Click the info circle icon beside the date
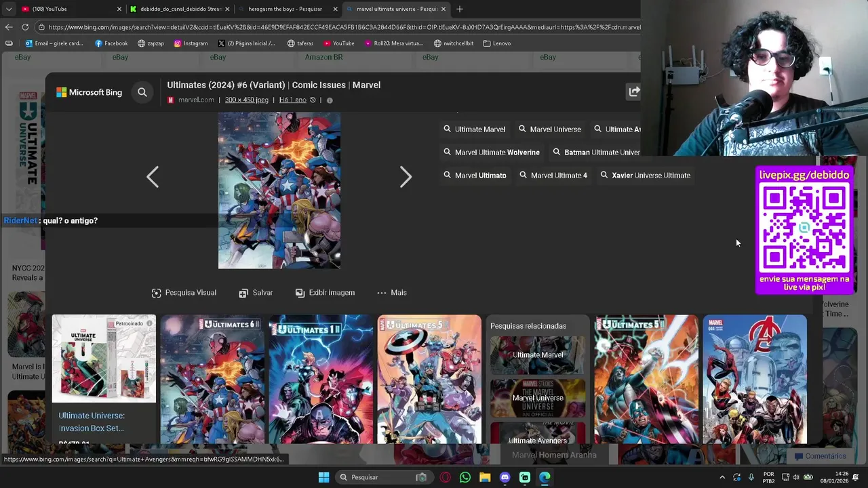The image size is (868, 488). [330, 100]
